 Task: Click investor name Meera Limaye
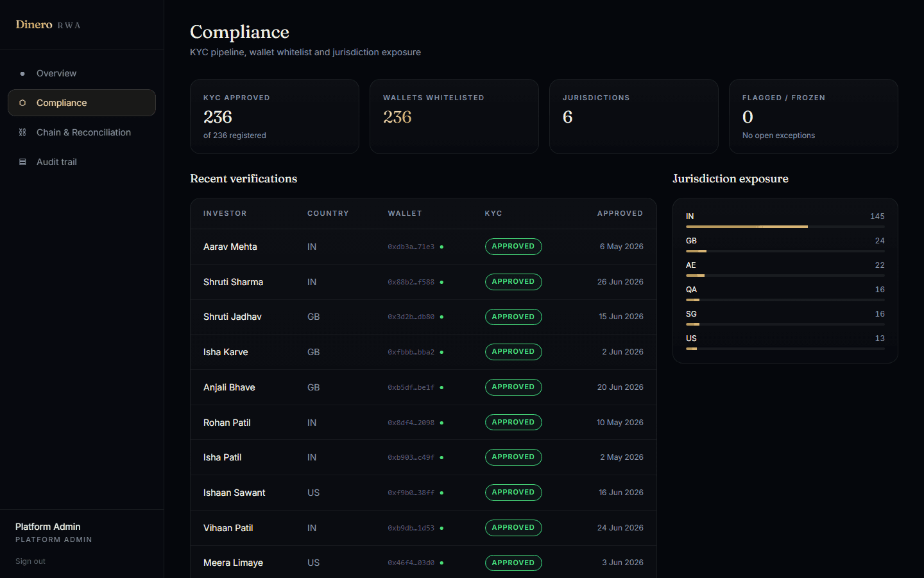click(x=234, y=563)
